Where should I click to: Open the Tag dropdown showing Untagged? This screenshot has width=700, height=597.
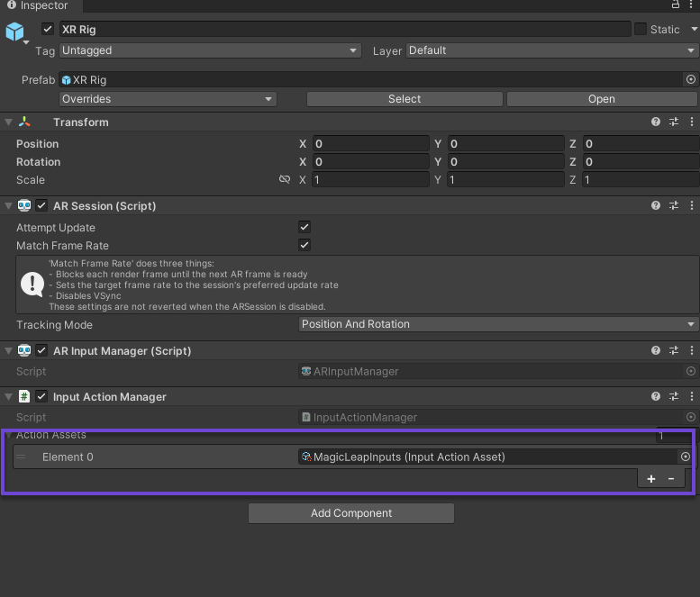(210, 51)
